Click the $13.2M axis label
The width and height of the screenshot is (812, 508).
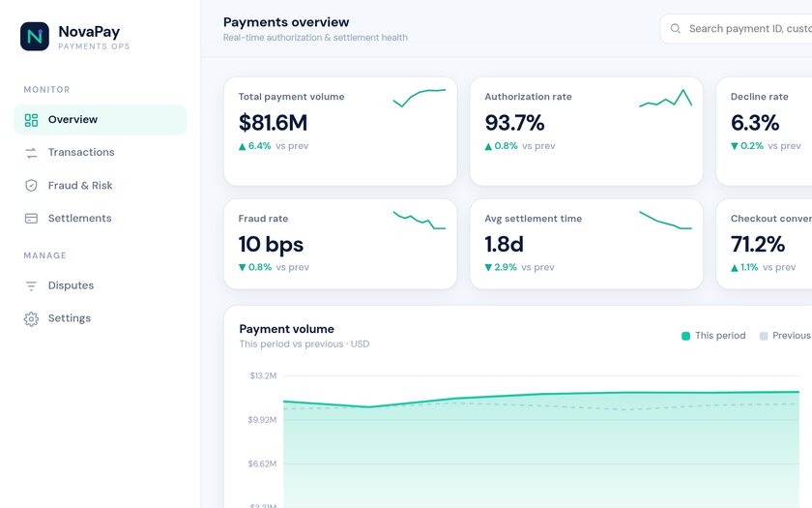point(263,375)
